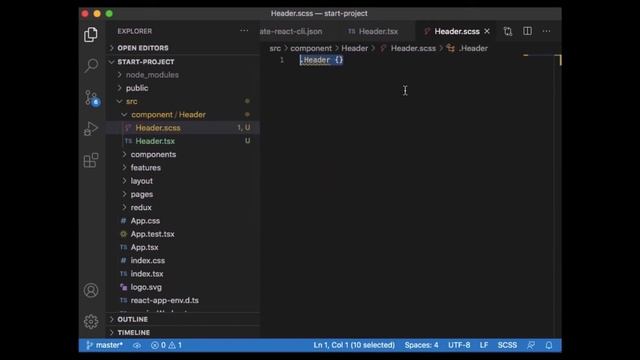This screenshot has width=640, height=360.
Task: Open editor More Actions ellipsis menu
Action: 547,31
